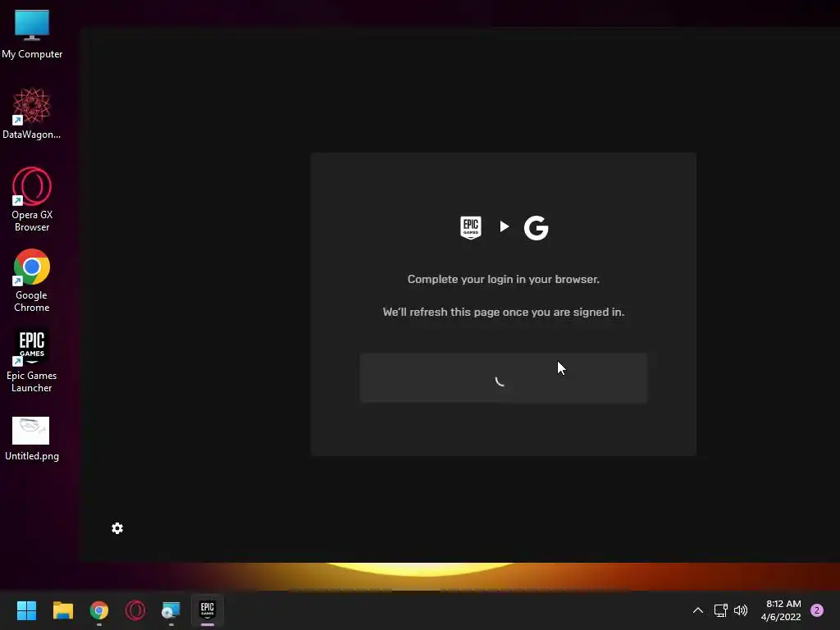Open the Windows Start menu
840x630 pixels.
[x=26, y=610]
